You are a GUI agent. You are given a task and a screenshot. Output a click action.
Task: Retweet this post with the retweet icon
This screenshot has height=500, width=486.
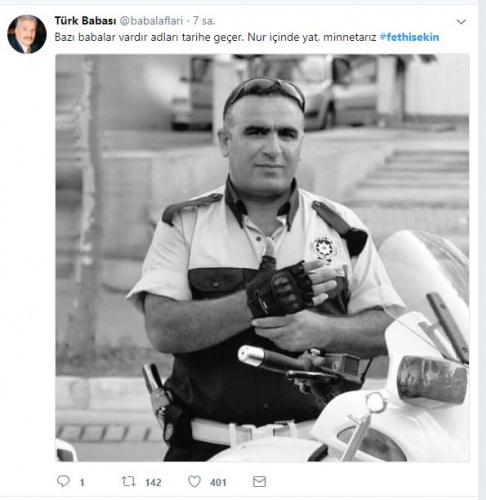tap(128, 481)
